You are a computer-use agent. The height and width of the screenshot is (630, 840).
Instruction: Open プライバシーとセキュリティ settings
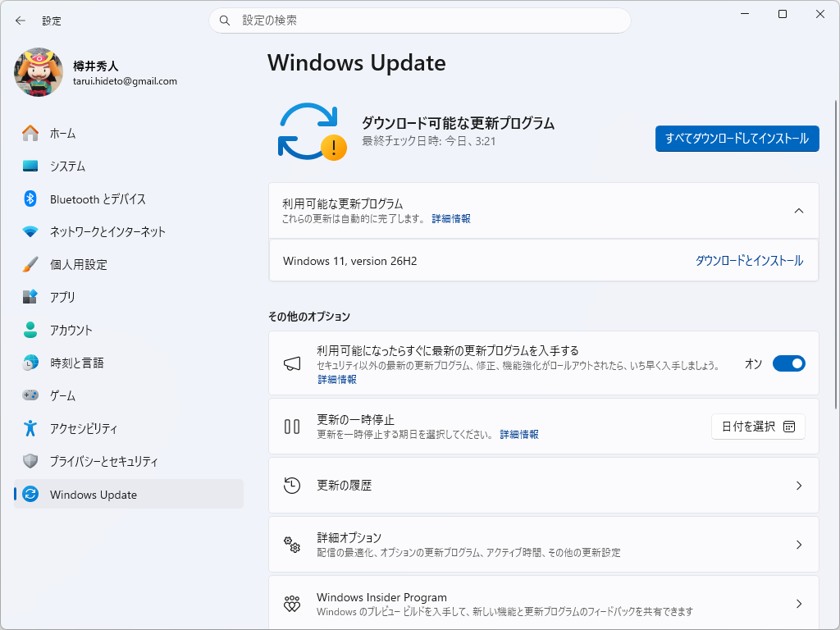(129, 461)
